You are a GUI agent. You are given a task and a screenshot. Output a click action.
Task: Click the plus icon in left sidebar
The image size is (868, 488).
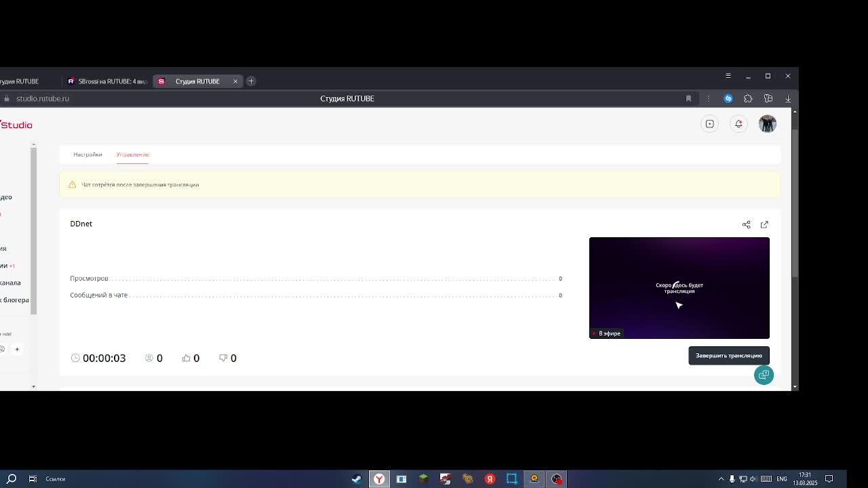[17, 349]
